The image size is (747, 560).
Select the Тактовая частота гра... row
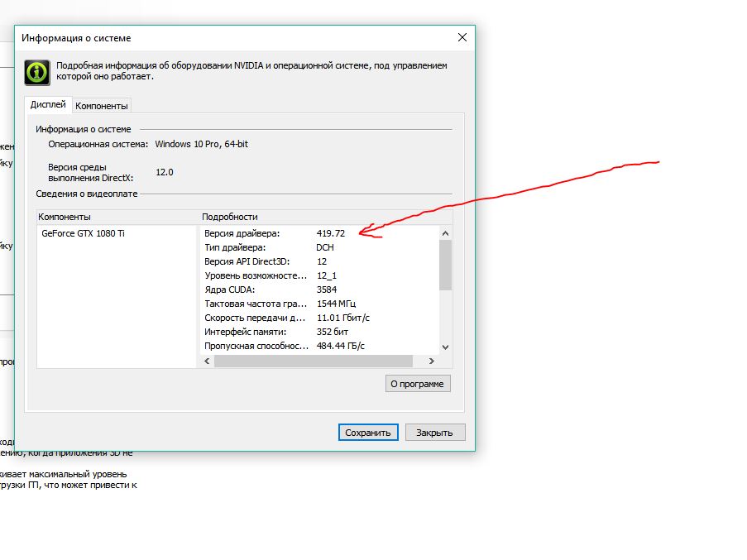click(319, 304)
